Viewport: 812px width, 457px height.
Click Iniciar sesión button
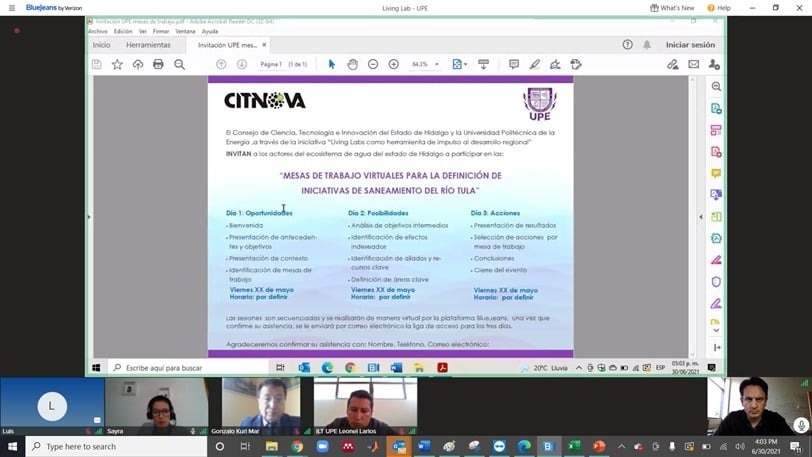[690, 44]
